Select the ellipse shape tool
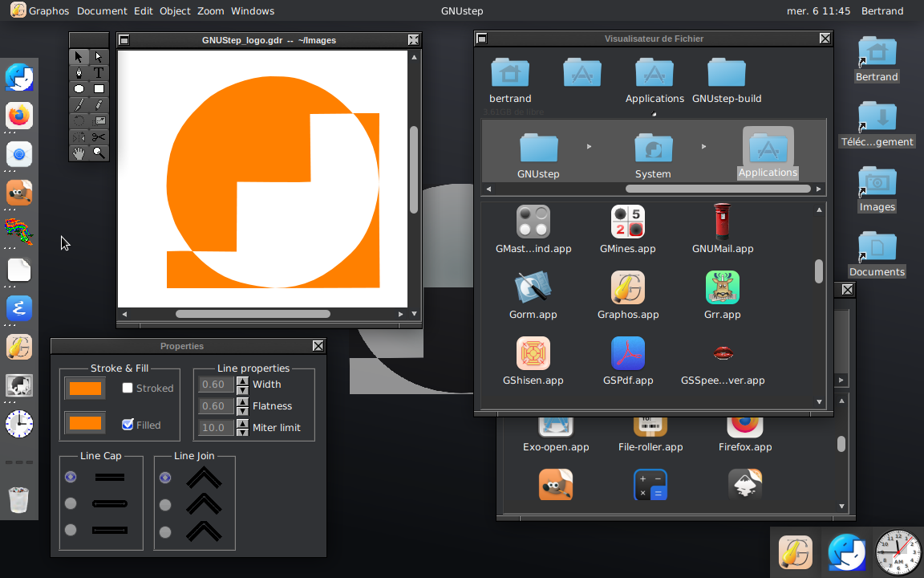924x578 pixels. (79, 88)
